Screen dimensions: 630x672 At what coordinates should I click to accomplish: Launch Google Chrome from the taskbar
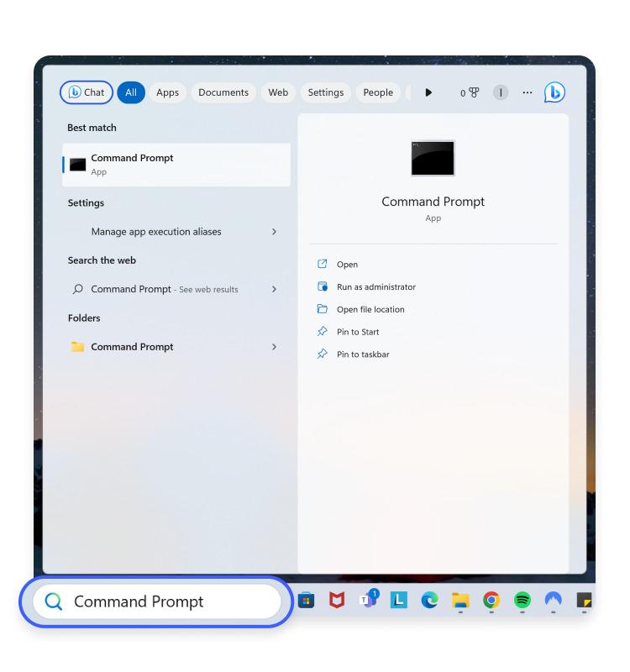491,600
